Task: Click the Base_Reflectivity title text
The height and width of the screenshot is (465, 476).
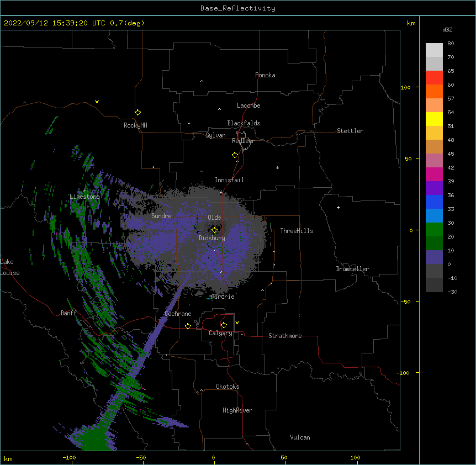Action: click(238, 8)
